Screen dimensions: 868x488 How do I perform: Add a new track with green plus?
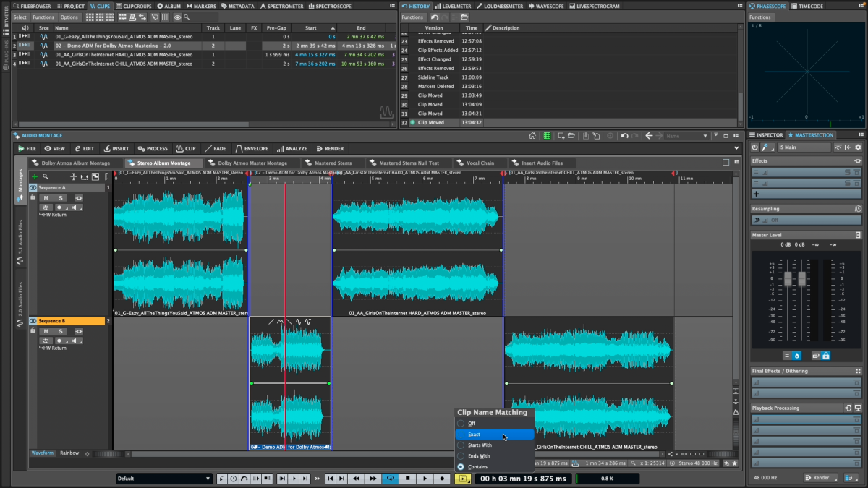(34, 176)
